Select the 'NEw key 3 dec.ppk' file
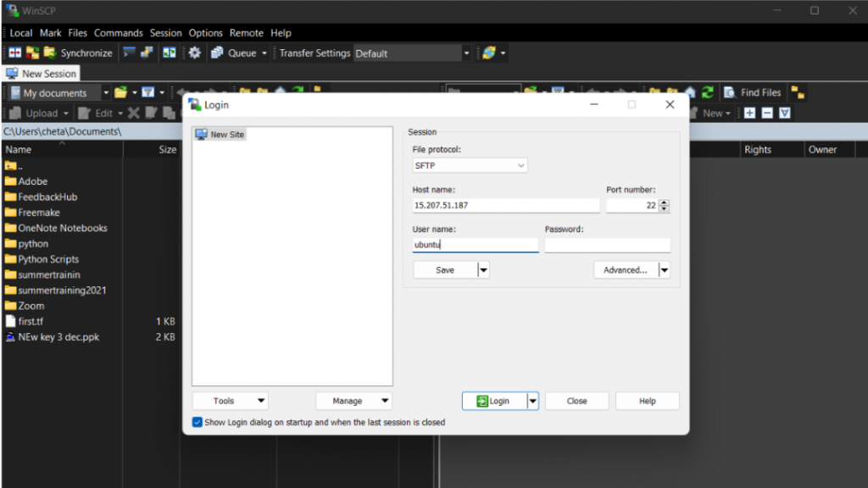 (53, 337)
